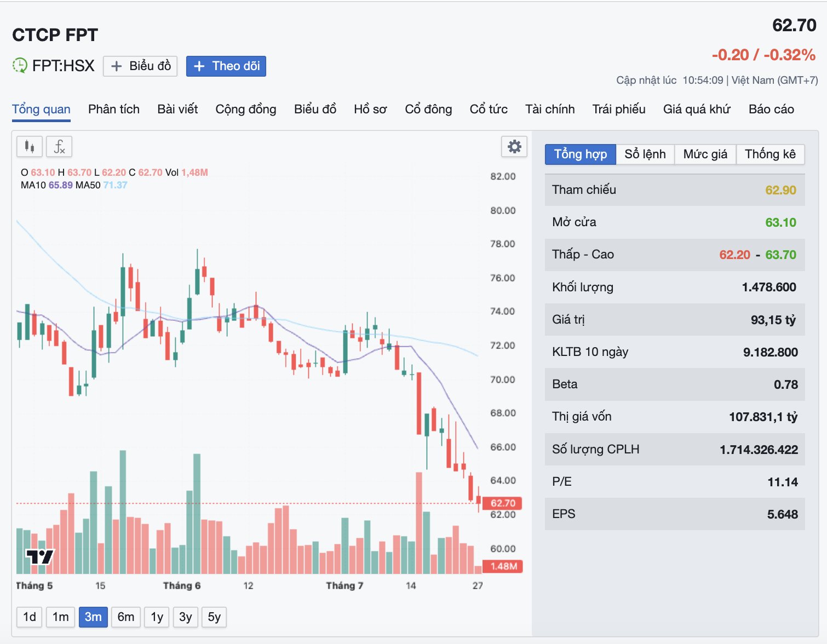Click the plus icon on Biểu đồ button

(x=116, y=66)
